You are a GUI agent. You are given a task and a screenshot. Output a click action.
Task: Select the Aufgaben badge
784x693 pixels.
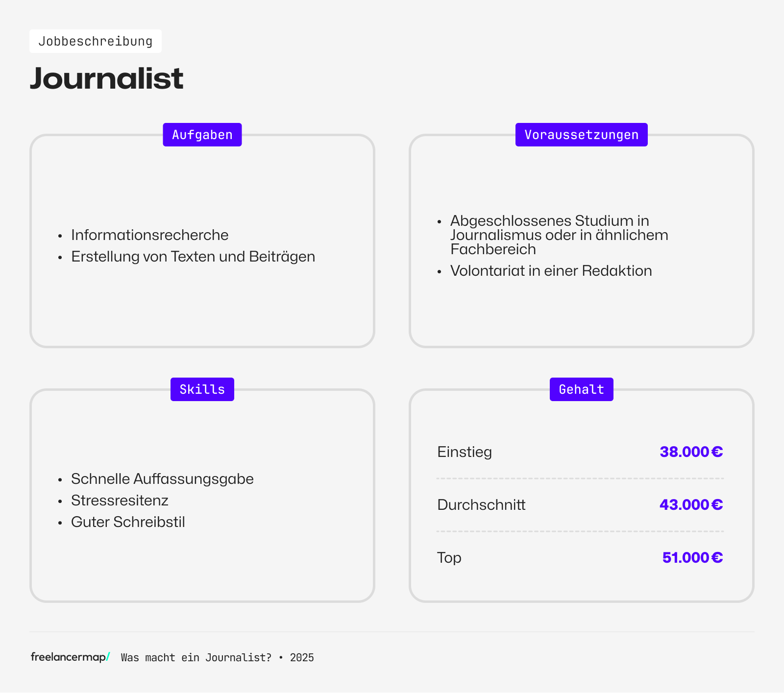[202, 135]
